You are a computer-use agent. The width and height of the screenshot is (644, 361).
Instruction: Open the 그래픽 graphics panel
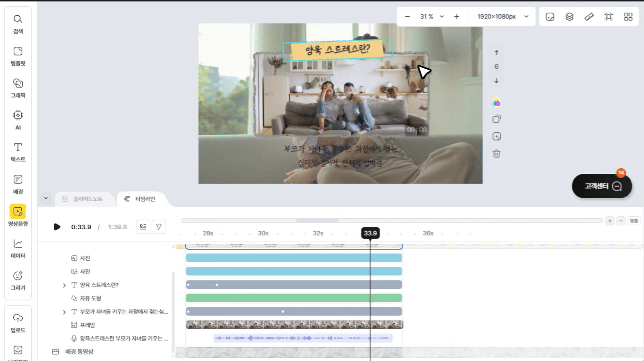point(18,88)
